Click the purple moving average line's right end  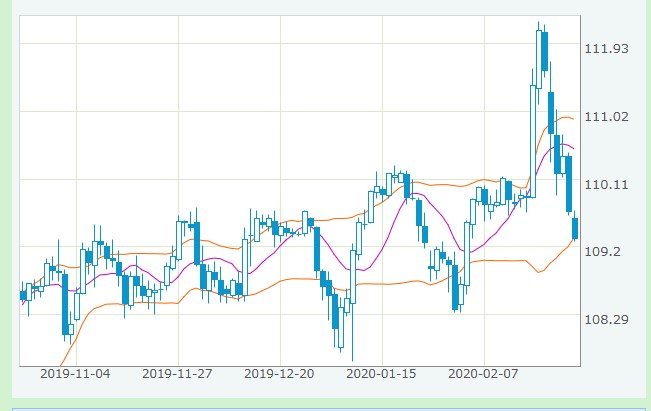pyautogui.click(x=572, y=148)
